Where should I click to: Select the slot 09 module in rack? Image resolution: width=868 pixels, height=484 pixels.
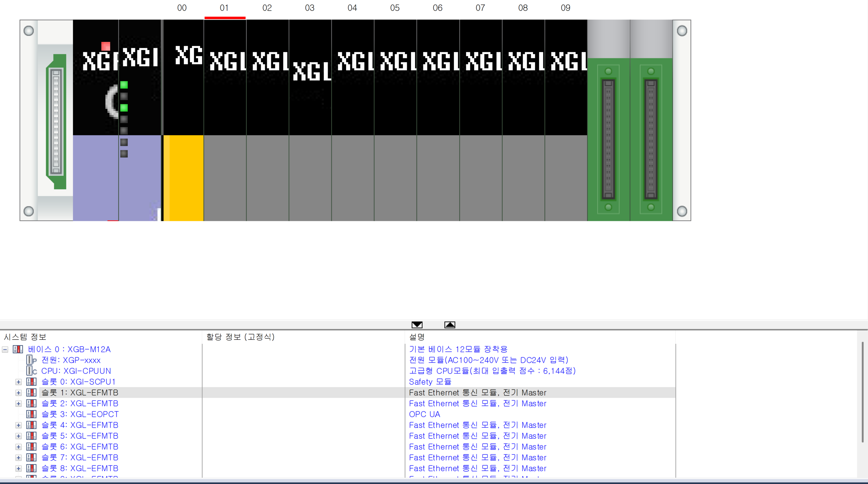pyautogui.click(x=566, y=120)
